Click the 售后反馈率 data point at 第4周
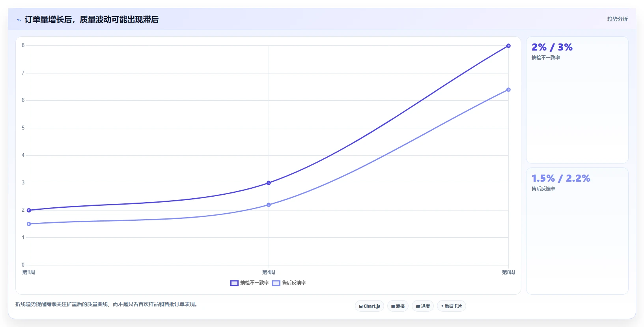 (269, 205)
